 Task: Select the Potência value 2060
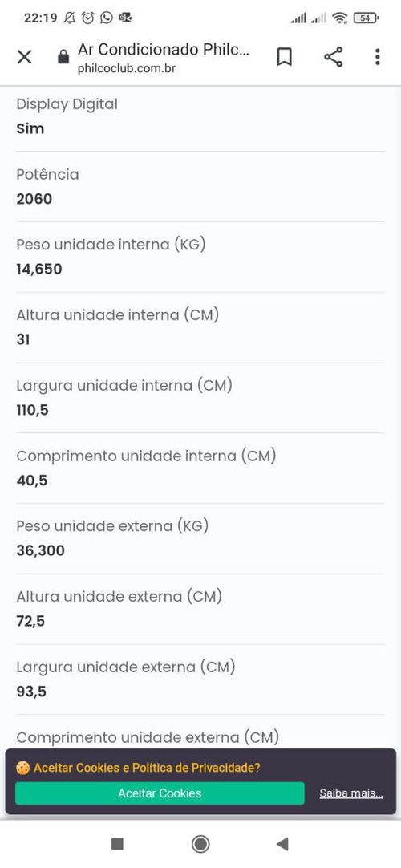[x=34, y=199]
